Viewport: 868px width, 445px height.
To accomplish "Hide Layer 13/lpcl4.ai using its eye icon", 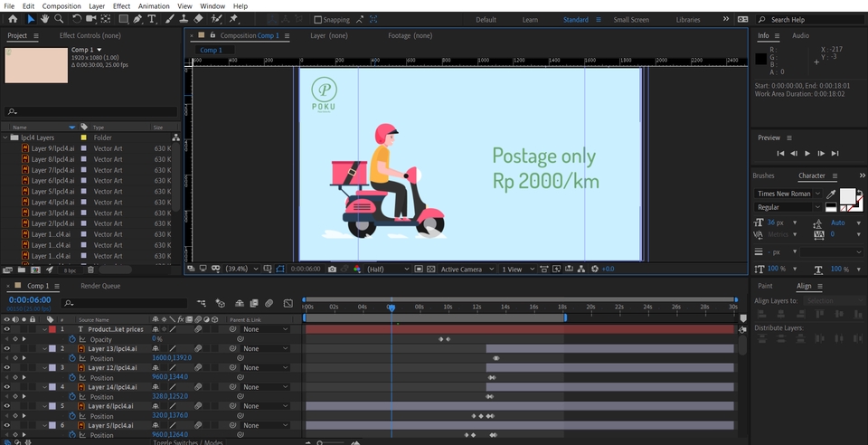I will tap(7, 348).
